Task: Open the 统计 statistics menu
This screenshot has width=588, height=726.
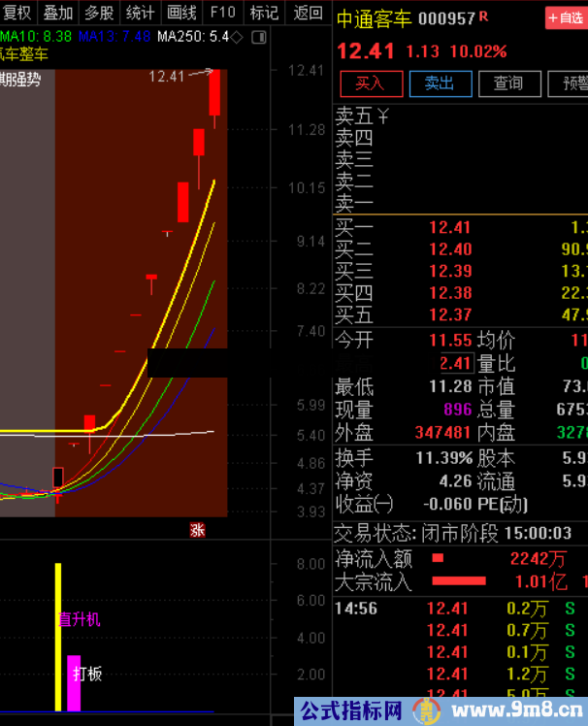Action: click(x=141, y=13)
